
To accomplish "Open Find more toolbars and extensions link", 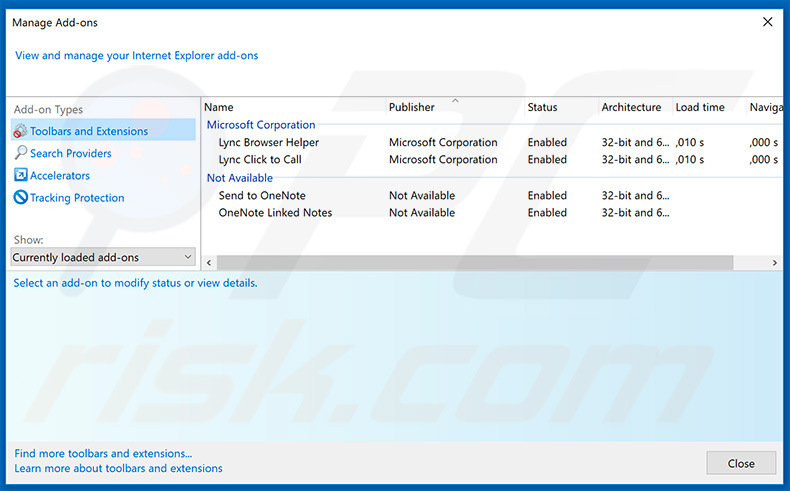I will pyautogui.click(x=103, y=453).
